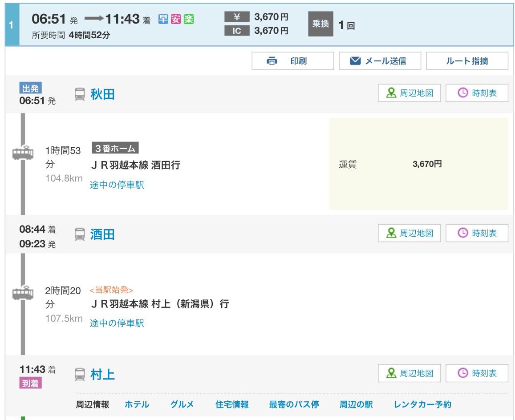Screen dimensions: 515x420
Task: Open 時刻表 for 村上 station
Action: pos(477,373)
